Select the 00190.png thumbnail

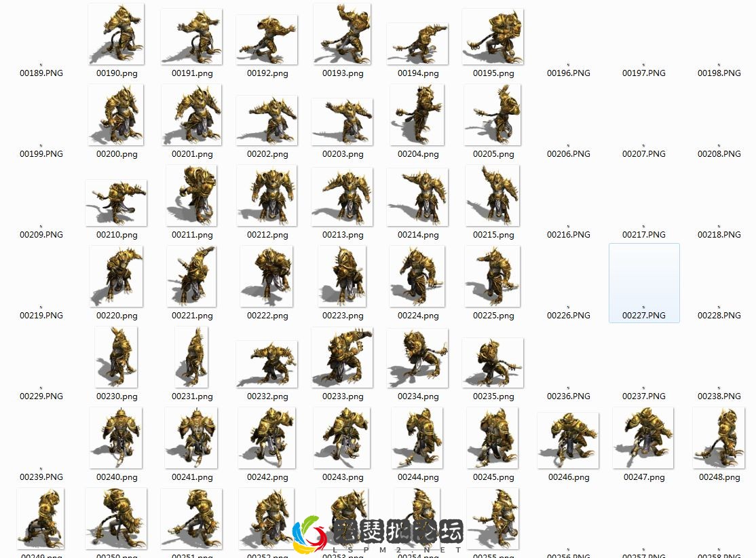point(116,34)
